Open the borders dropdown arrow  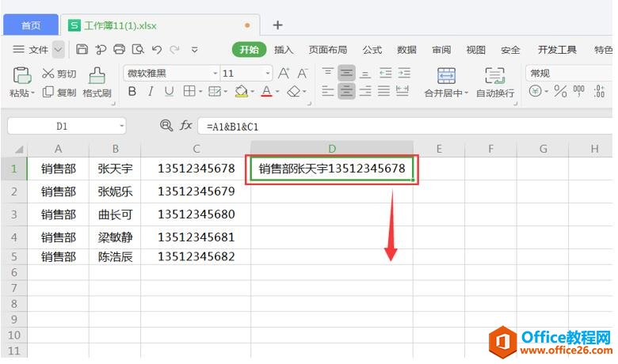coord(200,92)
